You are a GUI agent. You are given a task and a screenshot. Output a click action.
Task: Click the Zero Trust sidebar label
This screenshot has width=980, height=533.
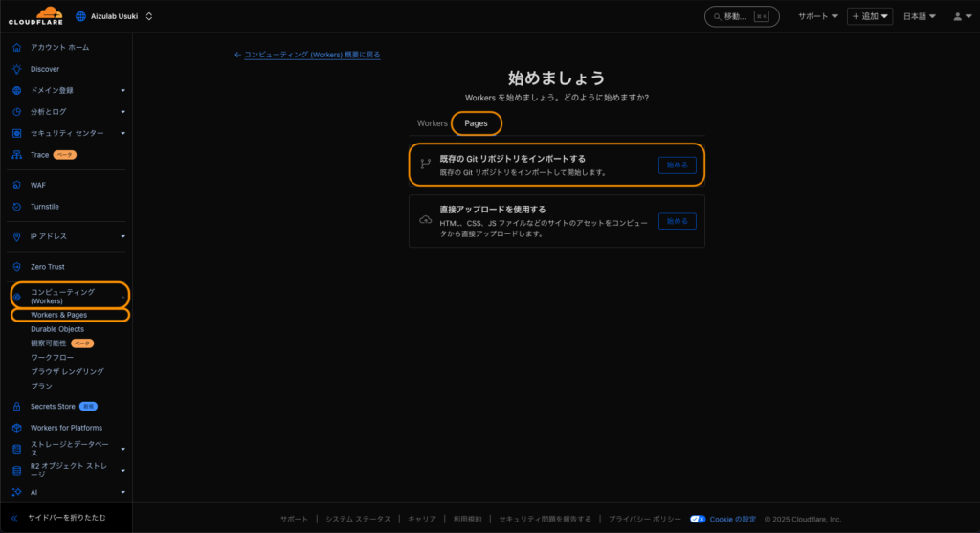pos(48,267)
